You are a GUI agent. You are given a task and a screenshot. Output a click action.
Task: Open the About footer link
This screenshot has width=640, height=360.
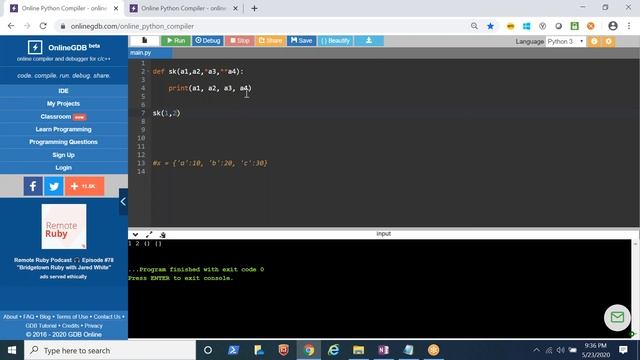point(10,317)
